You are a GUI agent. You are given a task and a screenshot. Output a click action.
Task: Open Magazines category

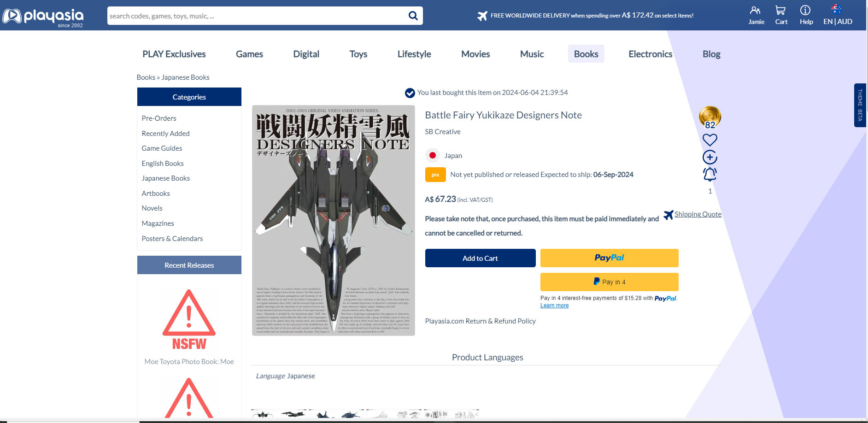coord(158,223)
